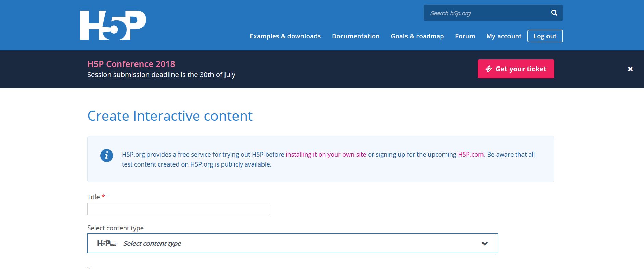Click the search magnifier icon
644x269 pixels.
click(554, 13)
